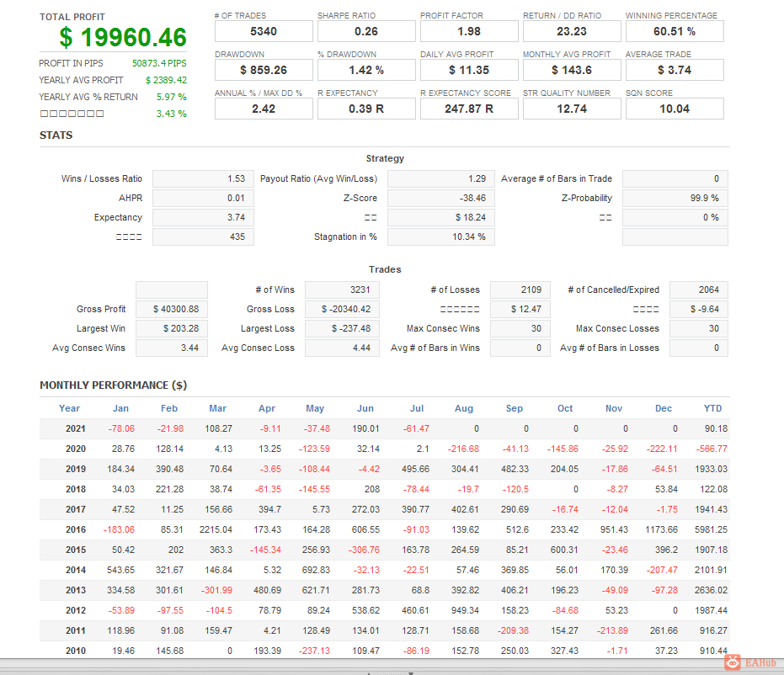The image size is (784, 675).
Task: Select the SQN Score 10.04 box
Action: (x=675, y=109)
